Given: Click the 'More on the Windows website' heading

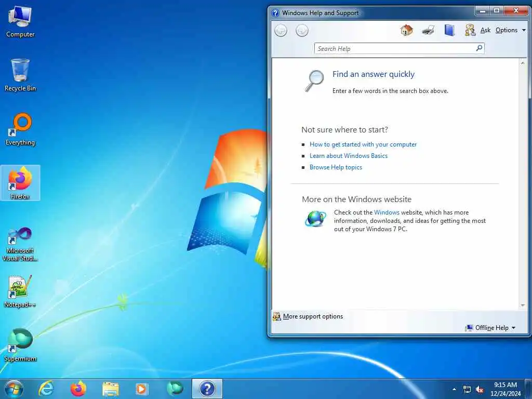Looking at the screenshot, I should [356, 199].
